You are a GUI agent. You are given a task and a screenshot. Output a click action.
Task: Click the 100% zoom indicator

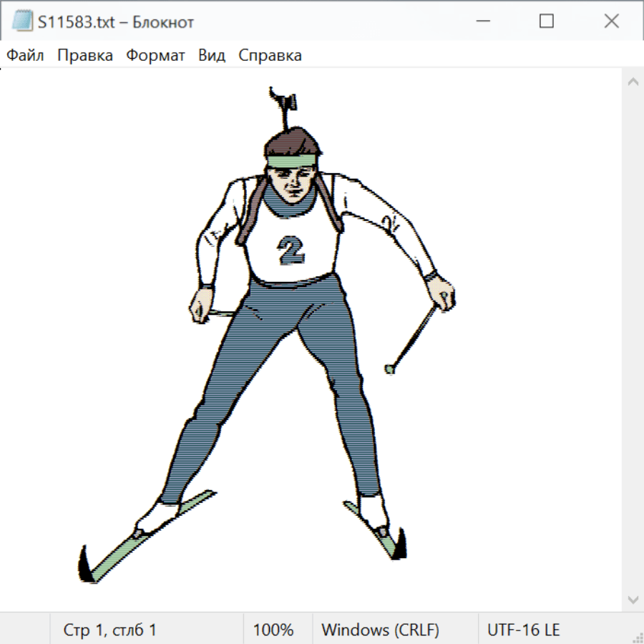273,630
